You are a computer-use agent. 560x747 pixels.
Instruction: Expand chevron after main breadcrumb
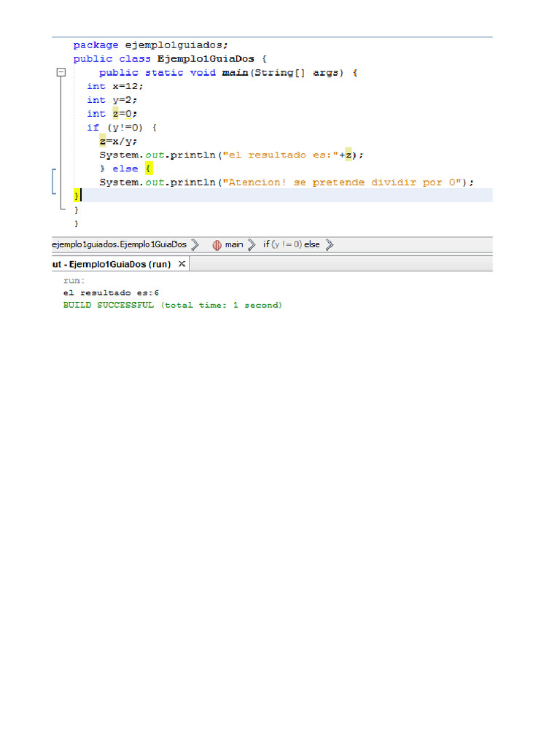click(252, 245)
